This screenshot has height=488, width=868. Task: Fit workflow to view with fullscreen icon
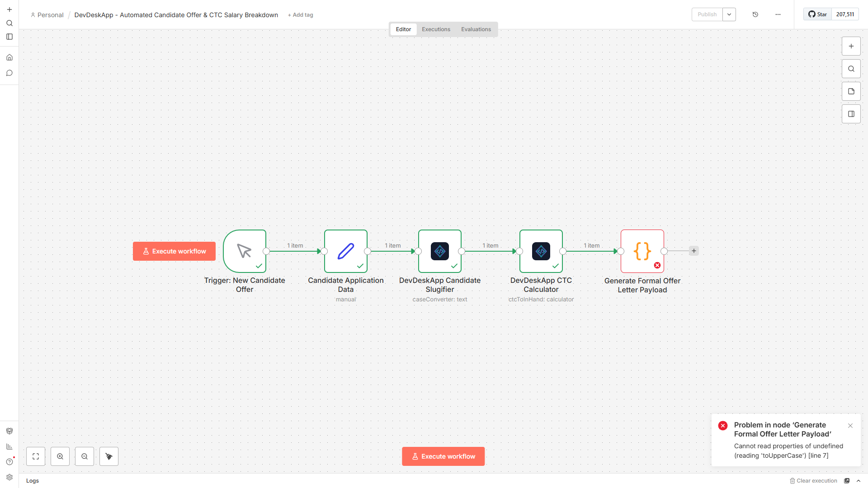(x=36, y=456)
